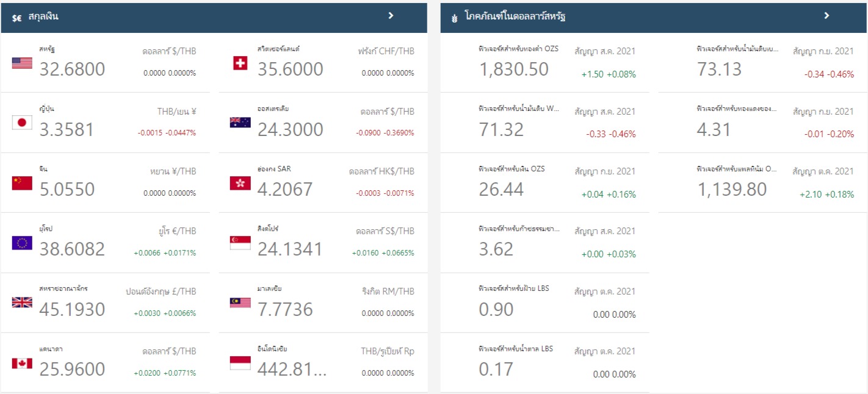Select the 32.6800 USD/THB rate
Viewport: 868px width, 394px height.
[72, 70]
